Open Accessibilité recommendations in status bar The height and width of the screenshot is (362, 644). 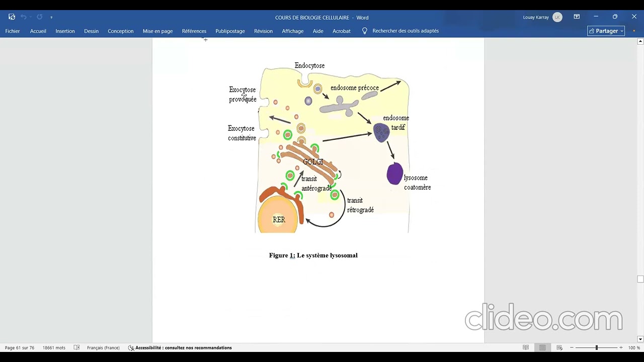180,348
